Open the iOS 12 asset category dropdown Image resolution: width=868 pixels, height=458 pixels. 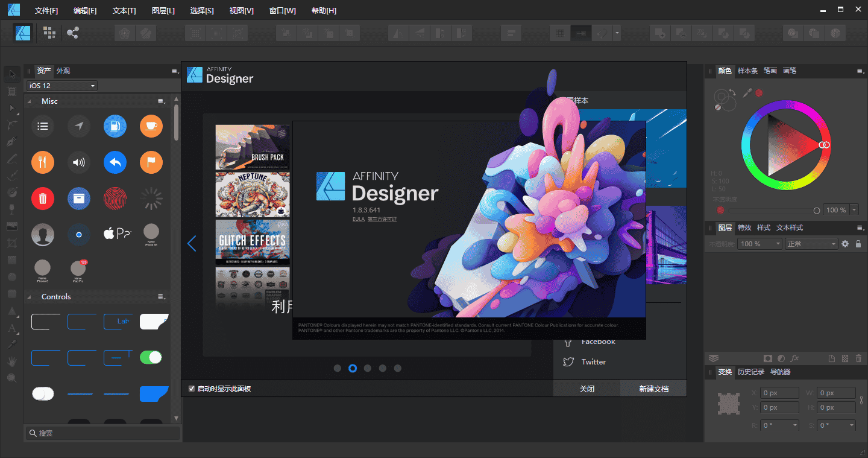pos(61,86)
